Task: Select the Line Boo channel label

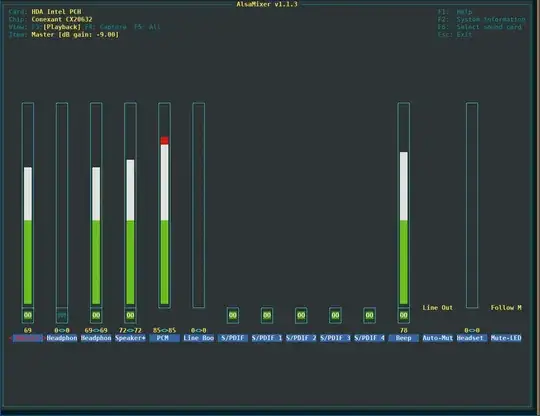Action: pos(198,338)
